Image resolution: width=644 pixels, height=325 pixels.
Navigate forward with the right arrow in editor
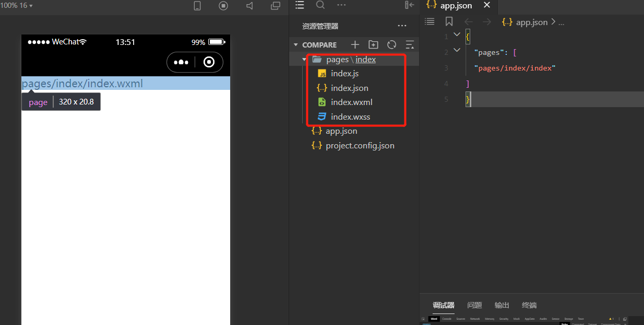click(x=487, y=21)
